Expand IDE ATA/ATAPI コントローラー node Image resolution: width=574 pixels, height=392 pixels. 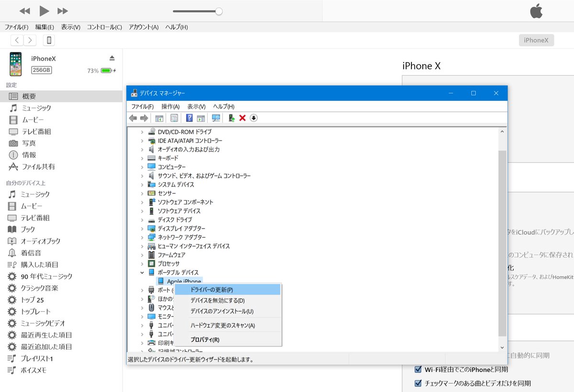(x=142, y=141)
